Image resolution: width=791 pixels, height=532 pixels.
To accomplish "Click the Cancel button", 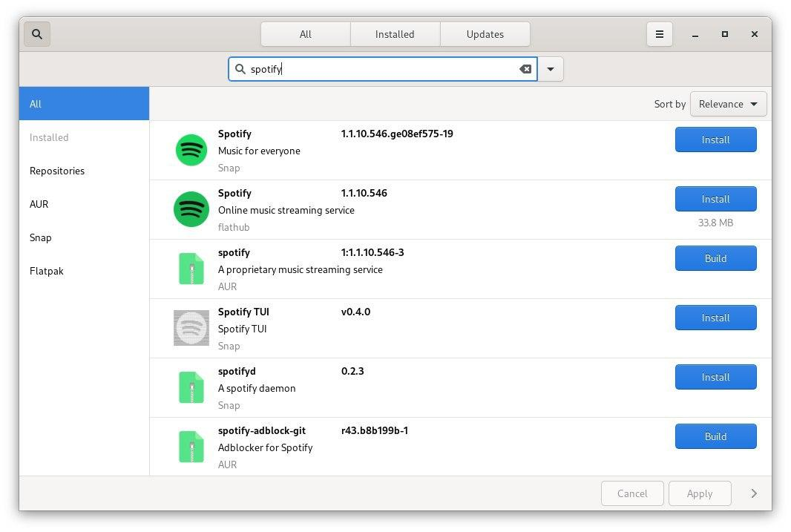I will [x=632, y=493].
